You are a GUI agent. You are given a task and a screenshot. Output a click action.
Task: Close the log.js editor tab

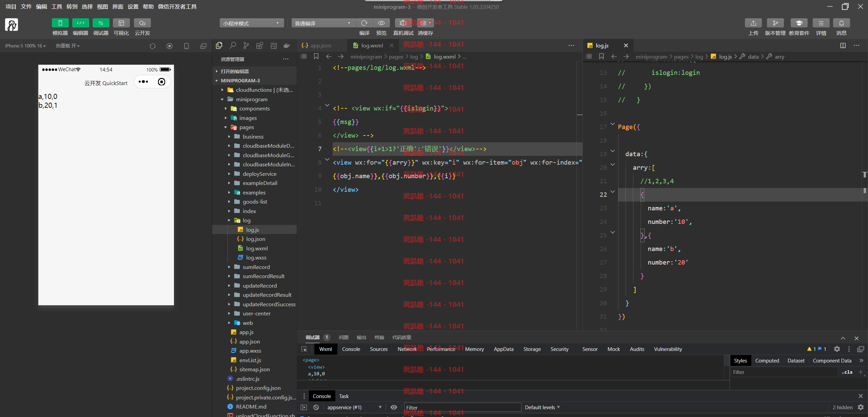point(626,45)
